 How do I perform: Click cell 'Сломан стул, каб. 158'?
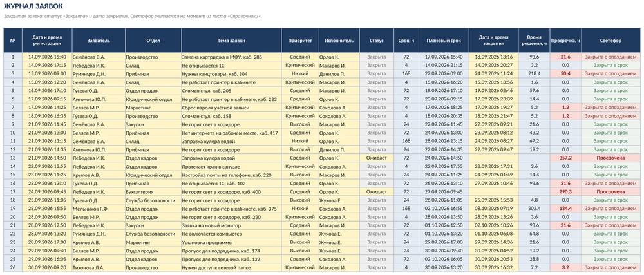click(231, 116)
